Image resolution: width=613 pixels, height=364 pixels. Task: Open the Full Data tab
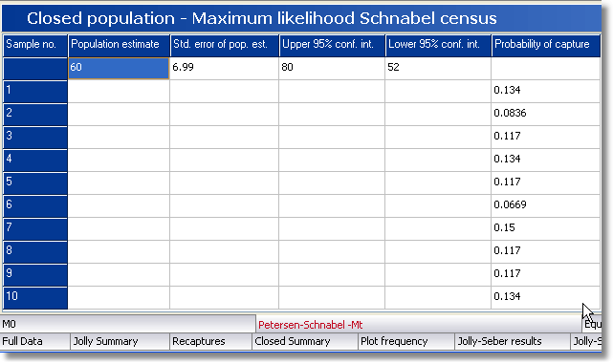(34, 341)
